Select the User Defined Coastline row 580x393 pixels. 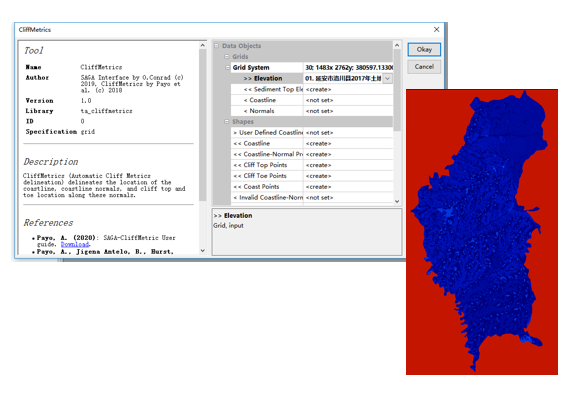[312, 132]
